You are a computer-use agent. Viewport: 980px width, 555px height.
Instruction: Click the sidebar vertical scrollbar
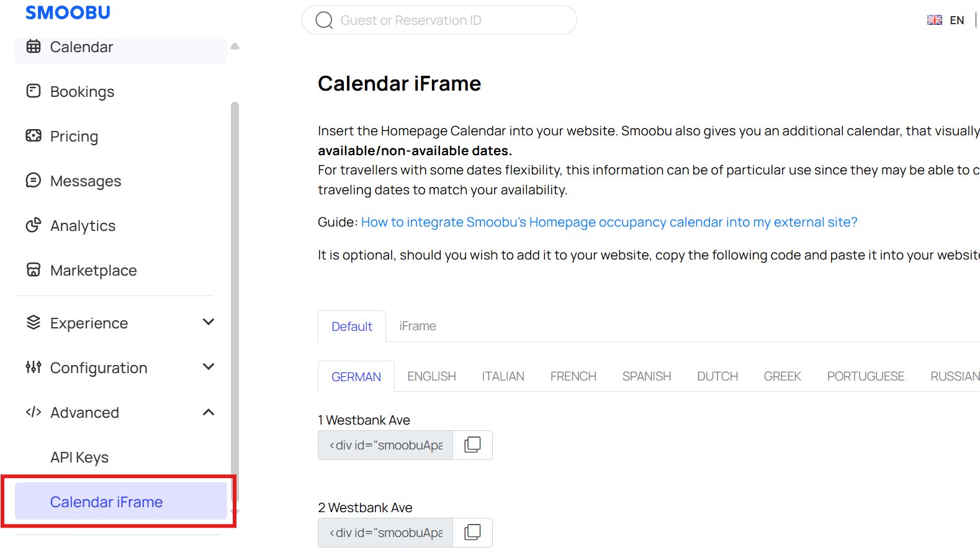(235, 301)
